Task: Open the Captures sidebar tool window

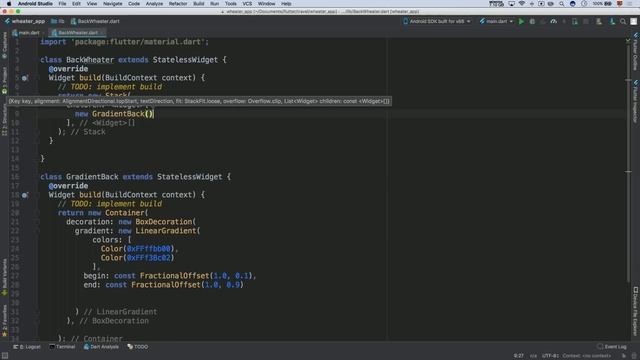Action: pos(4,45)
